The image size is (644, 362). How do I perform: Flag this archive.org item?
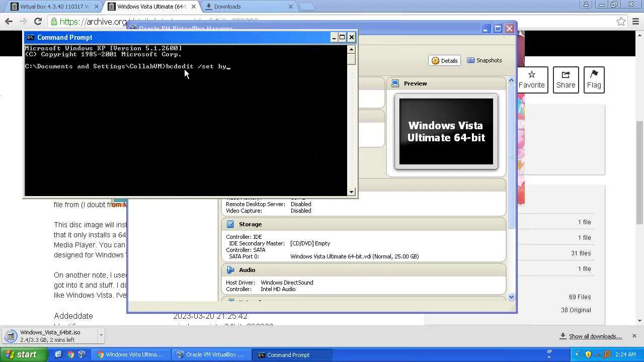pos(594,79)
